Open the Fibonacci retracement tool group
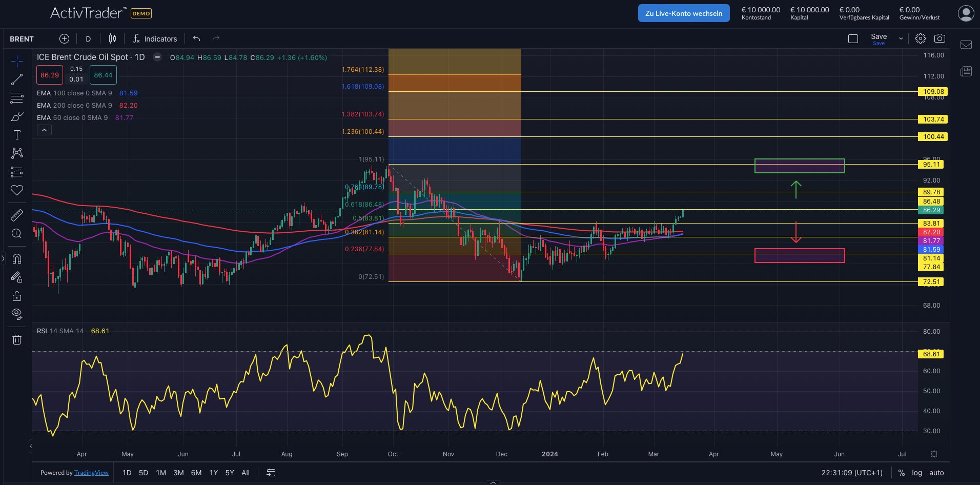Image resolution: width=980 pixels, height=485 pixels. [17, 98]
